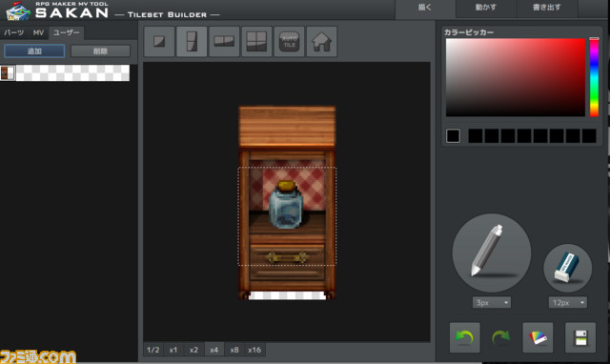Viewport: 610px width, 364px height.
Task: Switch to the MV tab
Action: point(38,32)
